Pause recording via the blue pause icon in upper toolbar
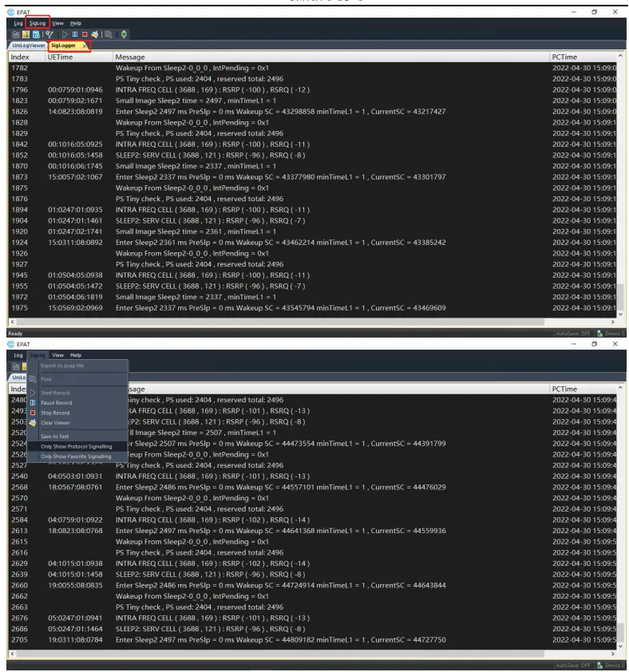The height and width of the screenshot is (672, 629). click(75, 34)
